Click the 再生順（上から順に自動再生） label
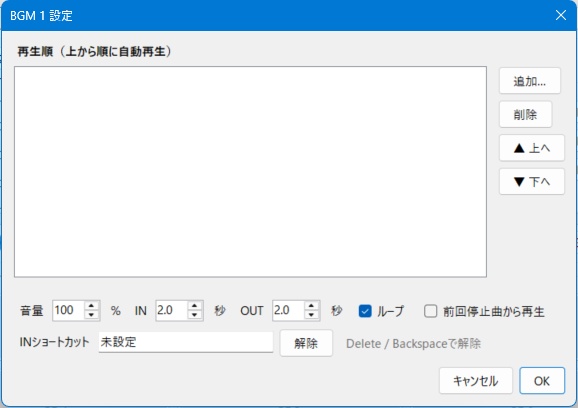Image resolution: width=578 pixels, height=408 pixels. [95, 51]
